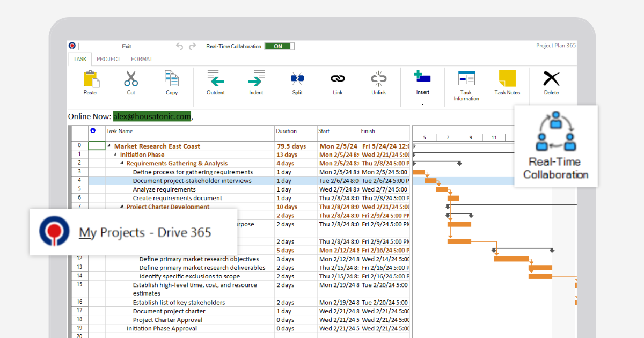Click the Copy icon
644x338 pixels.
[172, 82]
